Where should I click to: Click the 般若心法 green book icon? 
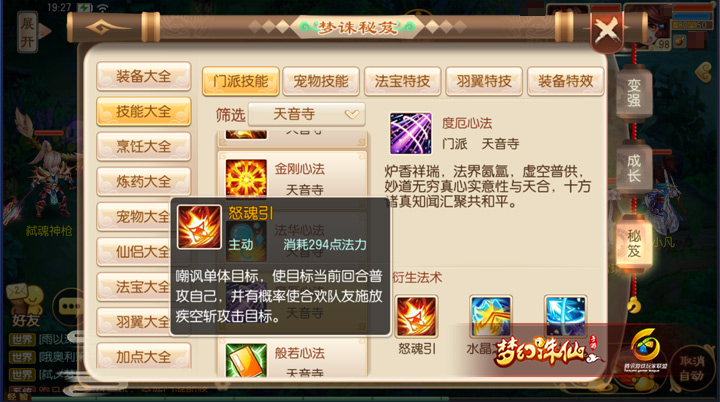(x=246, y=360)
